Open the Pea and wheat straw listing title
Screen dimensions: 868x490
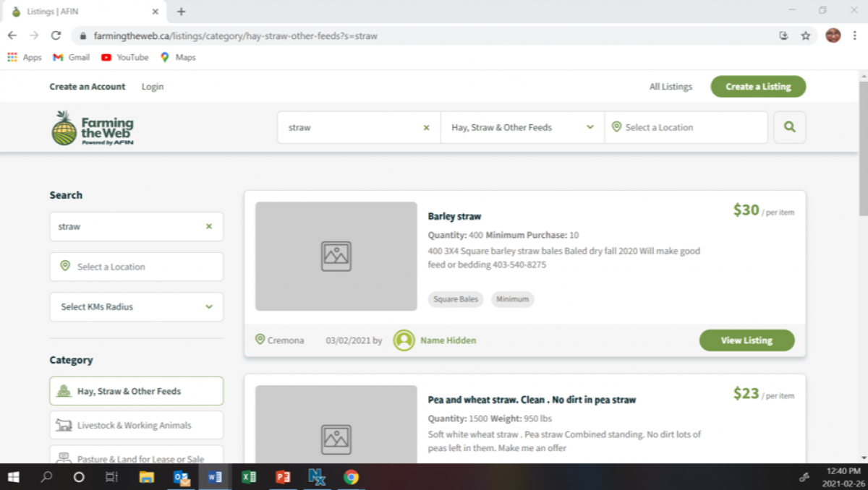click(x=532, y=400)
